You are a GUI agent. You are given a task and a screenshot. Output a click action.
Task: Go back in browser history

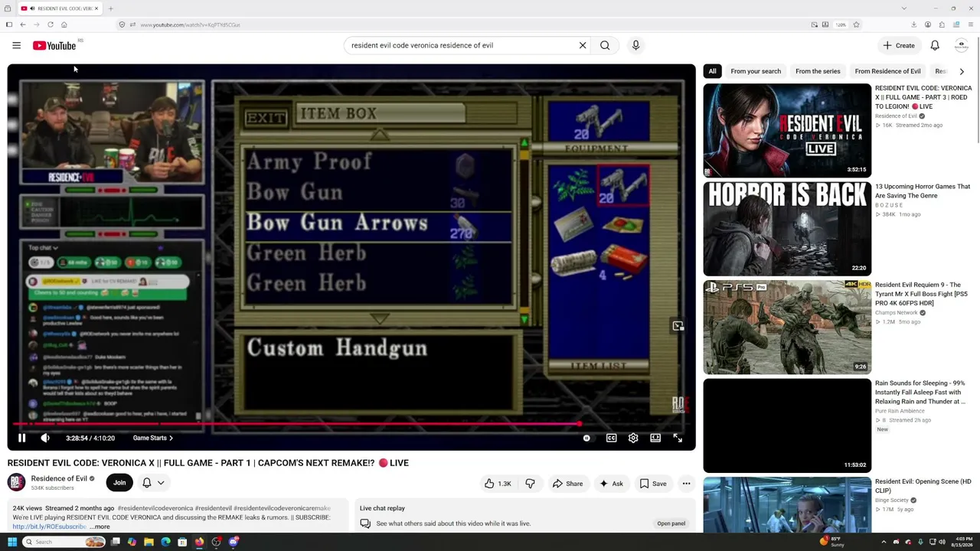(22, 24)
